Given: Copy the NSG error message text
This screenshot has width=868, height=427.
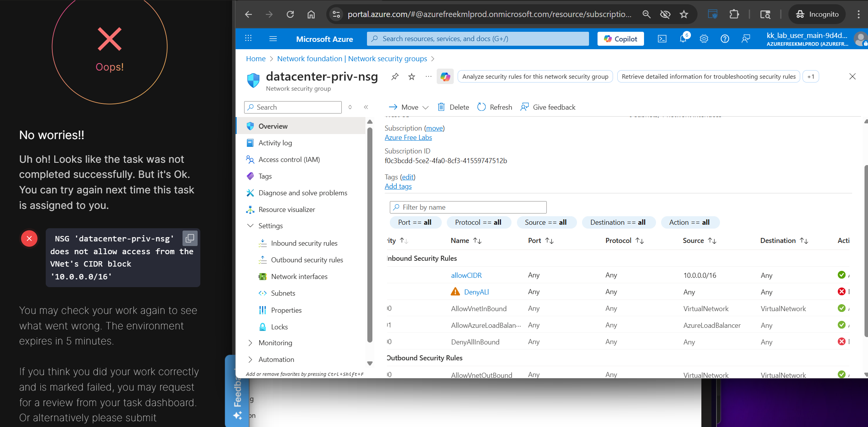Looking at the screenshot, I should click(x=190, y=238).
